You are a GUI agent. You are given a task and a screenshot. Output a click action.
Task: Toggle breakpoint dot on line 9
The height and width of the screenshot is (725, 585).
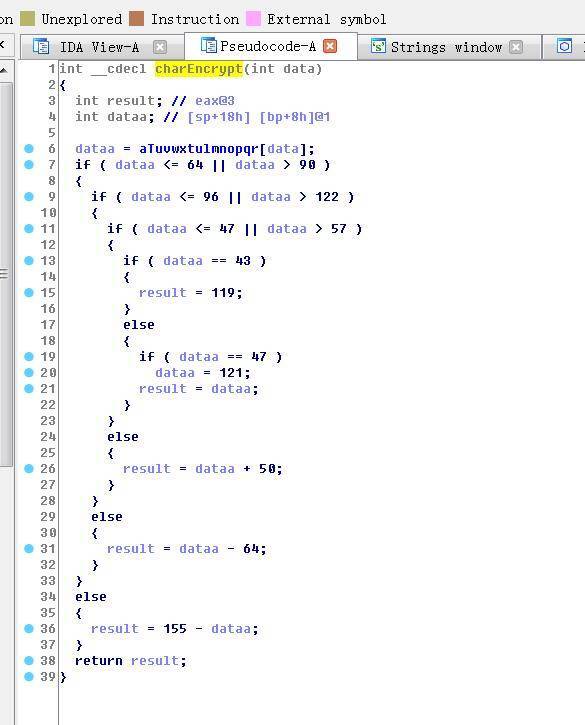29,197
